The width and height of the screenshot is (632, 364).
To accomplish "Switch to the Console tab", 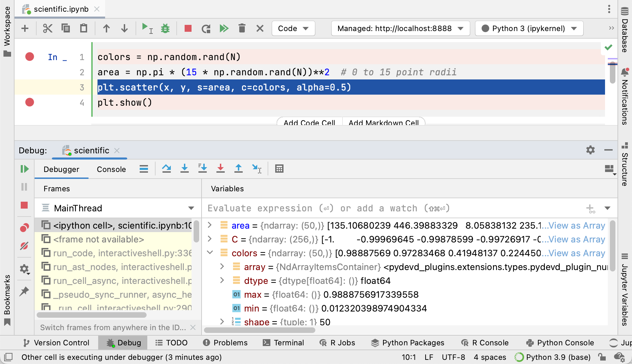I will pos(111,169).
